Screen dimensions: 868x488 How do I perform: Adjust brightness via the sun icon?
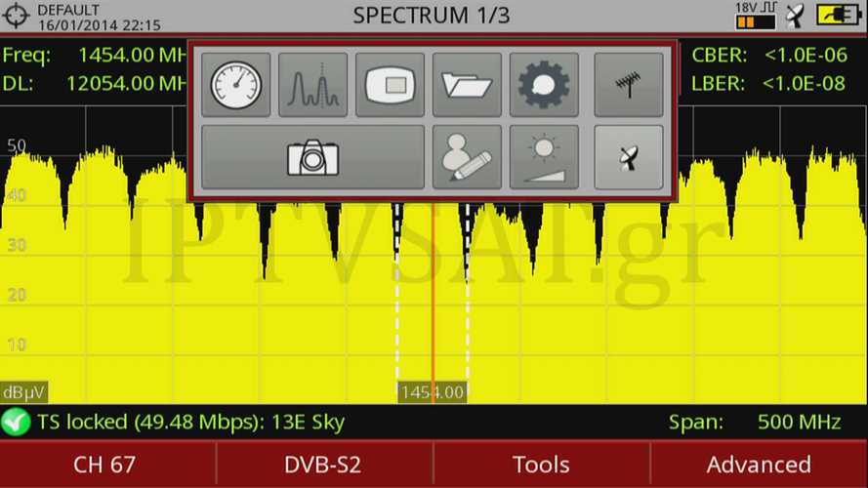[x=544, y=157]
